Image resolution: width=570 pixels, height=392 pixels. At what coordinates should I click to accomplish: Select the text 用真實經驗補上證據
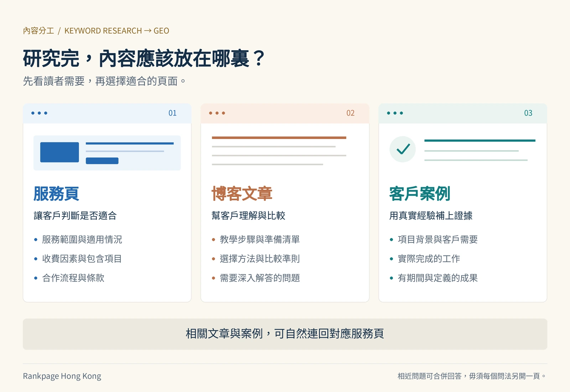pyautogui.click(x=431, y=216)
